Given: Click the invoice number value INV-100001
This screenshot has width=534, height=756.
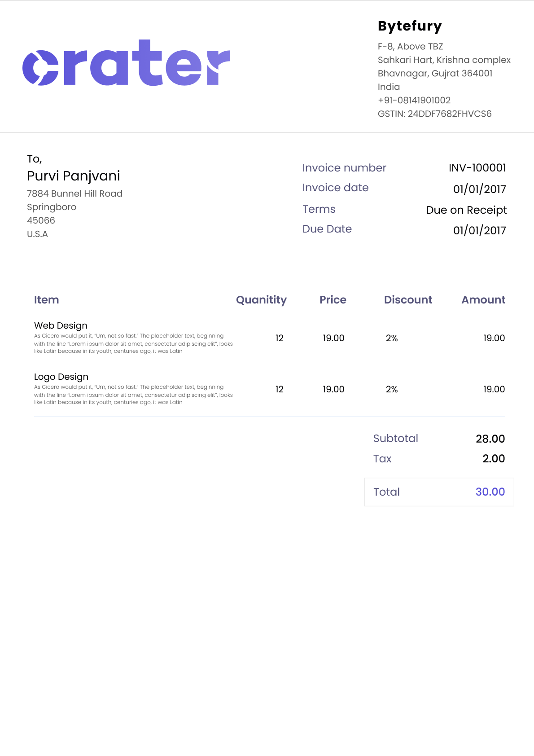Looking at the screenshot, I should click(477, 168).
